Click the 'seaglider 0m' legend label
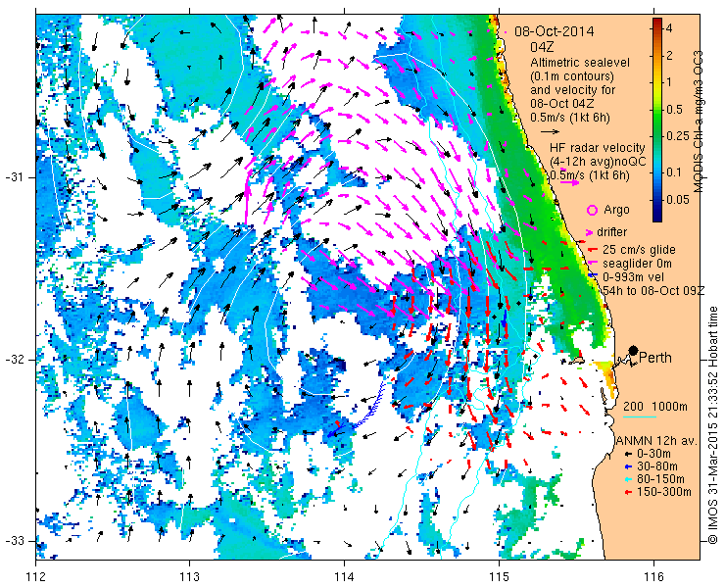Screen dimensions: 725x588 pyautogui.click(x=637, y=264)
